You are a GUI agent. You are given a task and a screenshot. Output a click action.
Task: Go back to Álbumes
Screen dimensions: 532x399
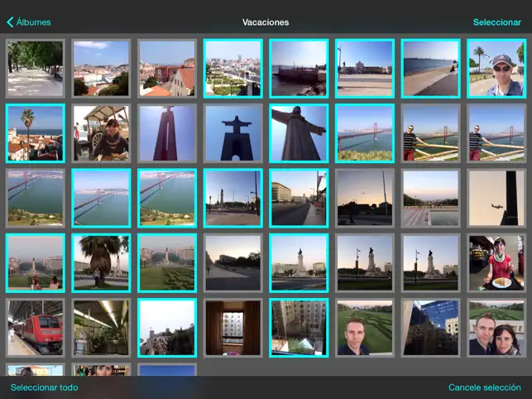pyautogui.click(x=33, y=22)
